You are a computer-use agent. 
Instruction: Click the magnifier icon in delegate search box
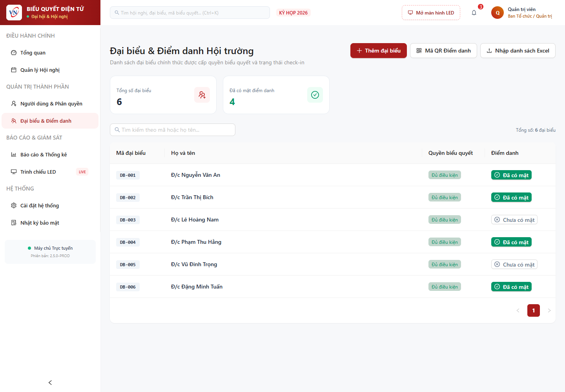pyautogui.click(x=117, y=130)
